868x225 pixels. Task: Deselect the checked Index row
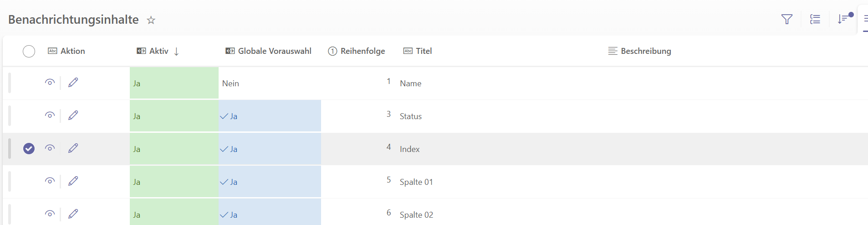(x=29, y=148)
